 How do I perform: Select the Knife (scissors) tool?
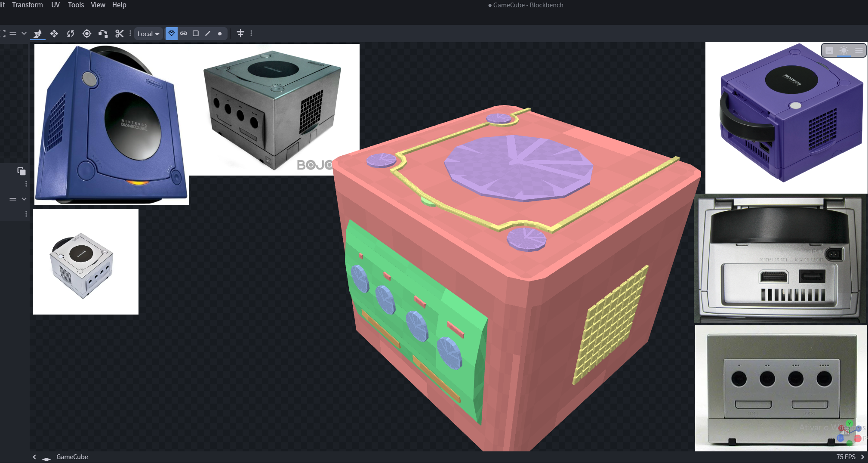tap(120, 34)
